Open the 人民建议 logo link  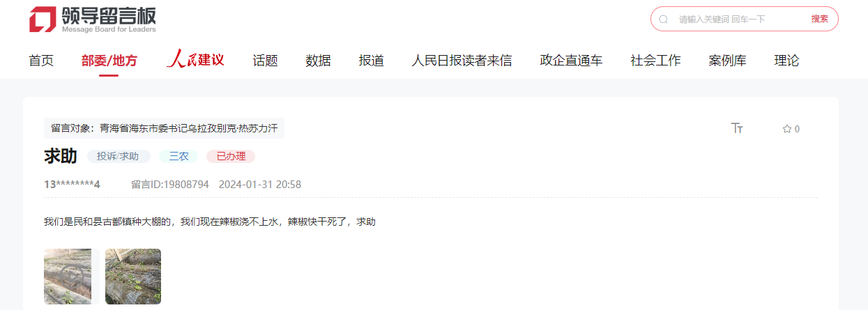point(195,60)
